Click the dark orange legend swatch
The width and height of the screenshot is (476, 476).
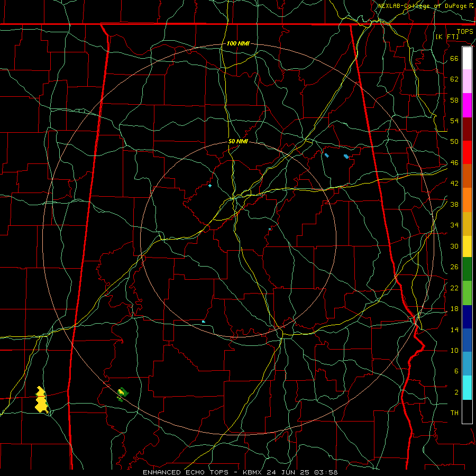pos(467,176)
